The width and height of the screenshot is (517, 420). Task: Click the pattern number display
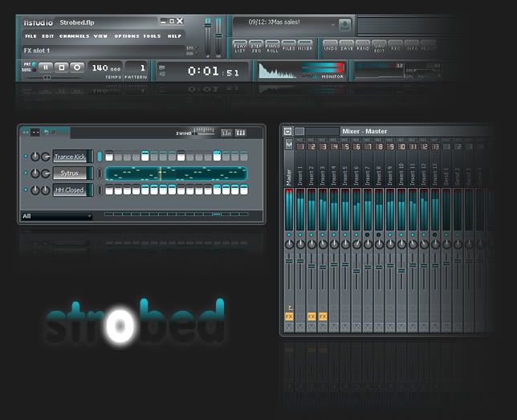click(137, 68)
